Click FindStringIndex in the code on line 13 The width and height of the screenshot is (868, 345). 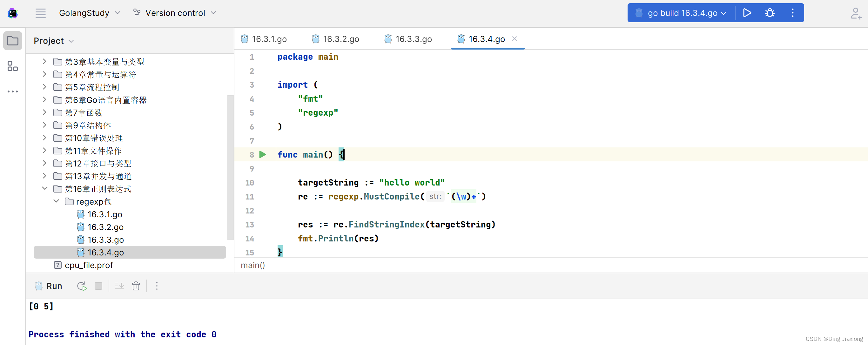pyautogui.click(x=386, y=224)
